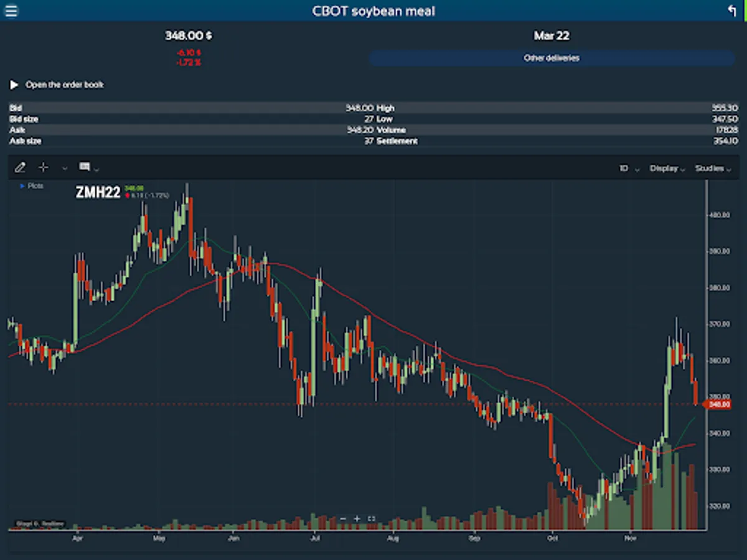747x560 pixels.
Task: Click the Settlement value 354.10
Action: pyautogui.click(x=725, y=141)
